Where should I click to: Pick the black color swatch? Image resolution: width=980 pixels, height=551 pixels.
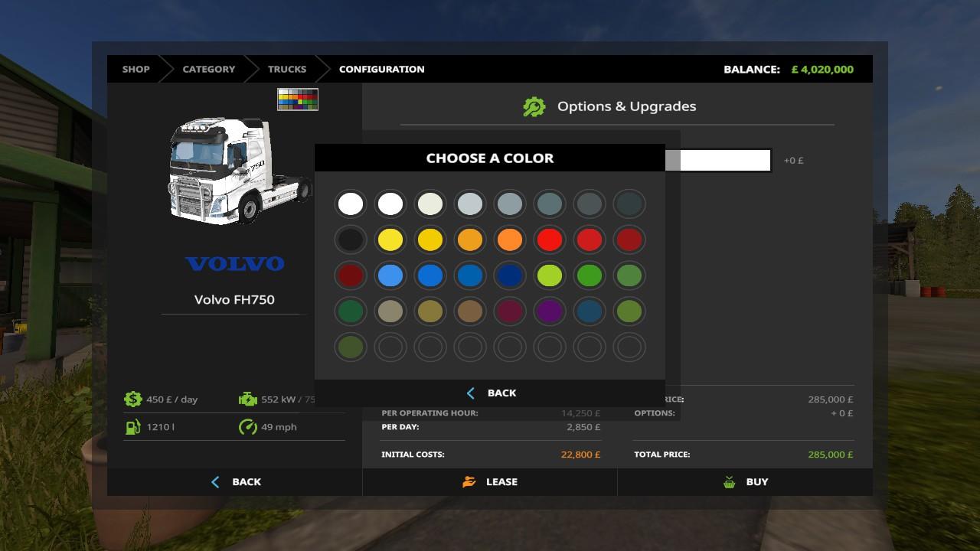[351, 240]
